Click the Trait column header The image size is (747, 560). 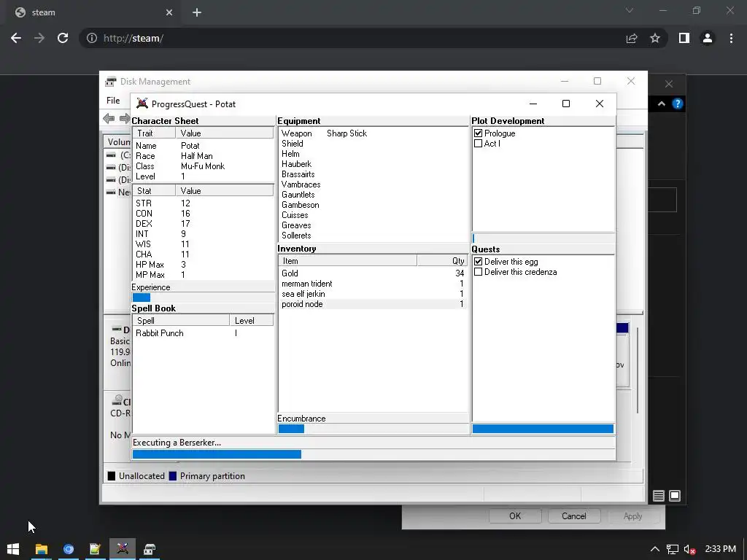[154, 133]
